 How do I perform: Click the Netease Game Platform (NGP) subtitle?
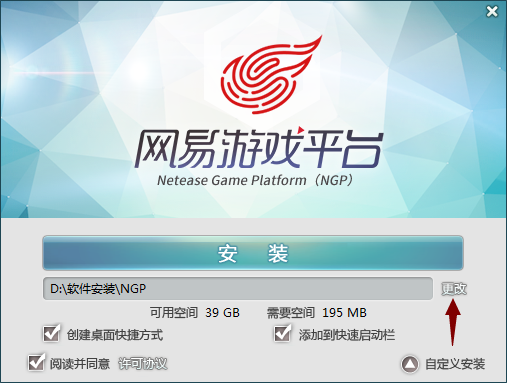pos(255,180)
